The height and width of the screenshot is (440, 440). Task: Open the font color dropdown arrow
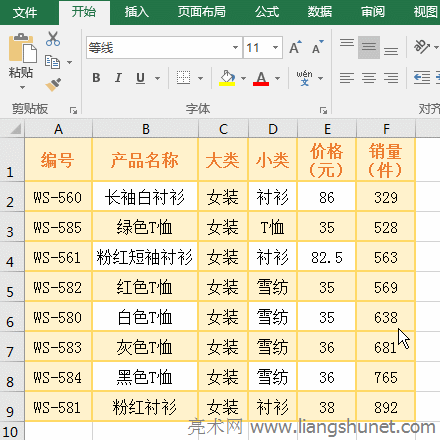(x=277, y=78)
